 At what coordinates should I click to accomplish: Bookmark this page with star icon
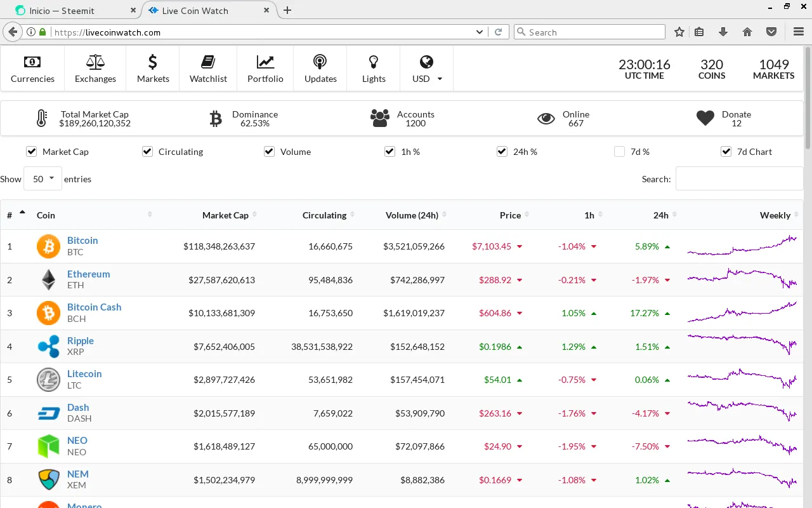click(679, 32)
